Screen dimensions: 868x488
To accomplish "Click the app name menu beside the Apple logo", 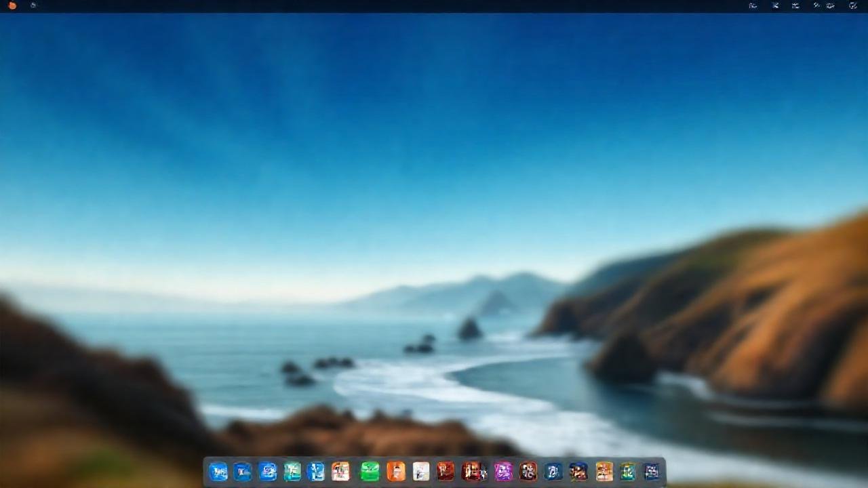I will [x=33, y=5].
